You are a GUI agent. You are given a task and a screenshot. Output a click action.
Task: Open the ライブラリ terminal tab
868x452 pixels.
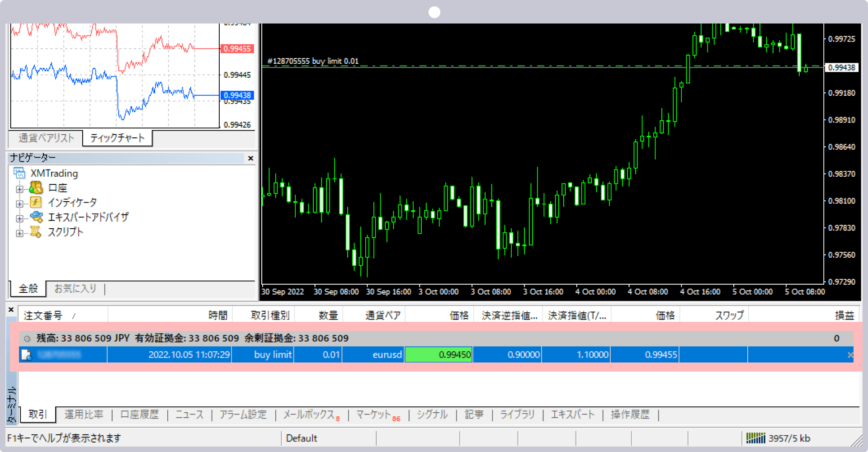point(517,414)
